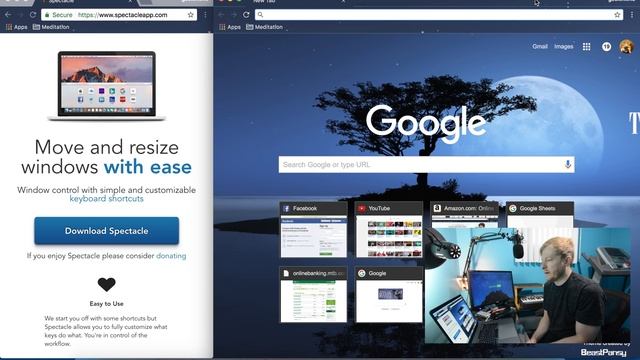Open the Meditation bookmark folder in the right window
This screenshot has height=360, width=640.
(x=264, y=27)
